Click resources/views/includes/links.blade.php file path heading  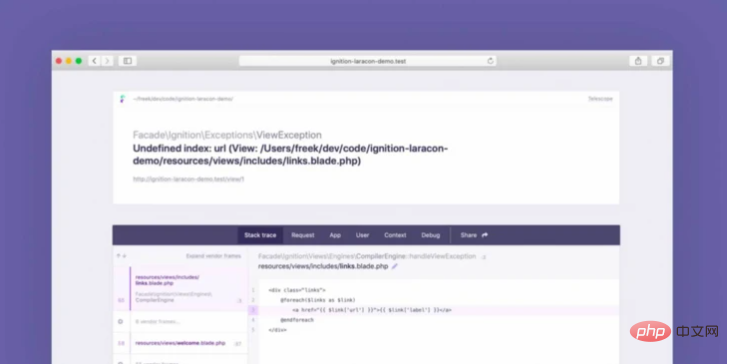point(323,266)
